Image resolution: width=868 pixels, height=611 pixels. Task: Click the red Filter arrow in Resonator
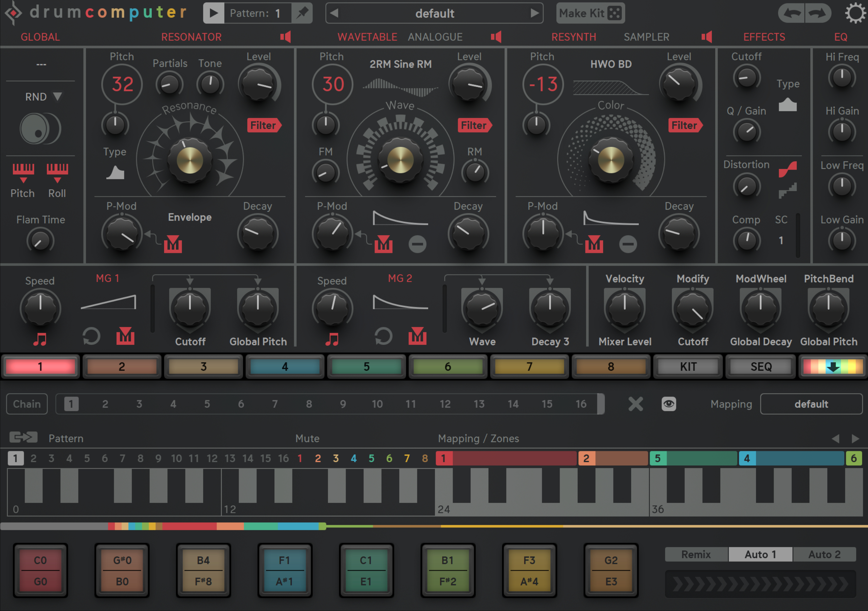[264, 125]
